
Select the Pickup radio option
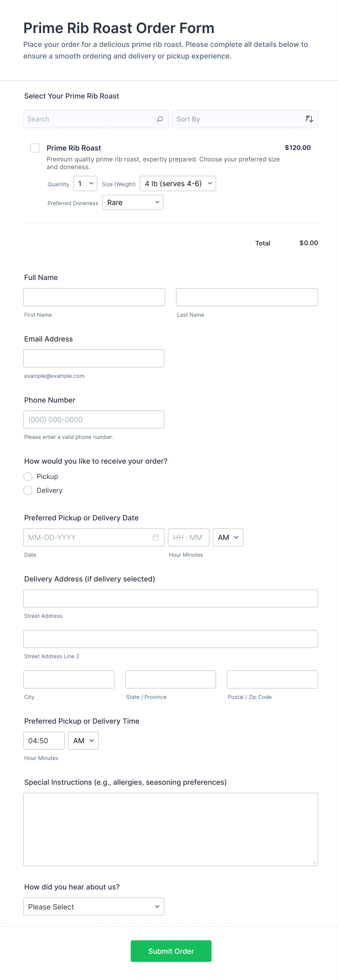(28, 476)
